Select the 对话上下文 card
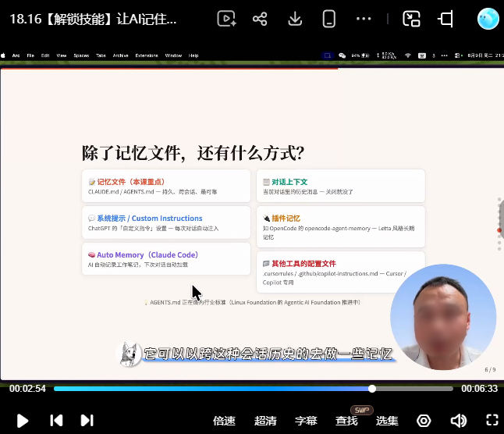The image size is (504, 434). point(341,186)
